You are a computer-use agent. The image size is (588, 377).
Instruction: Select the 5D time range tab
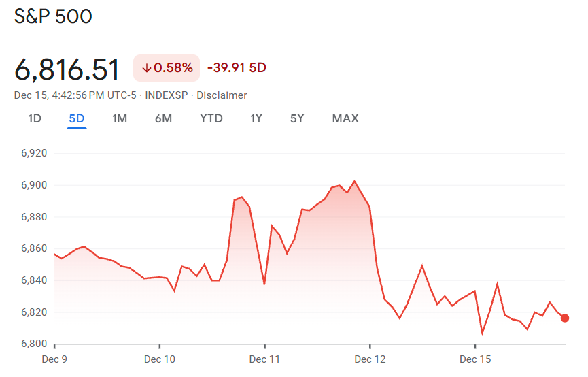point(77,118)
